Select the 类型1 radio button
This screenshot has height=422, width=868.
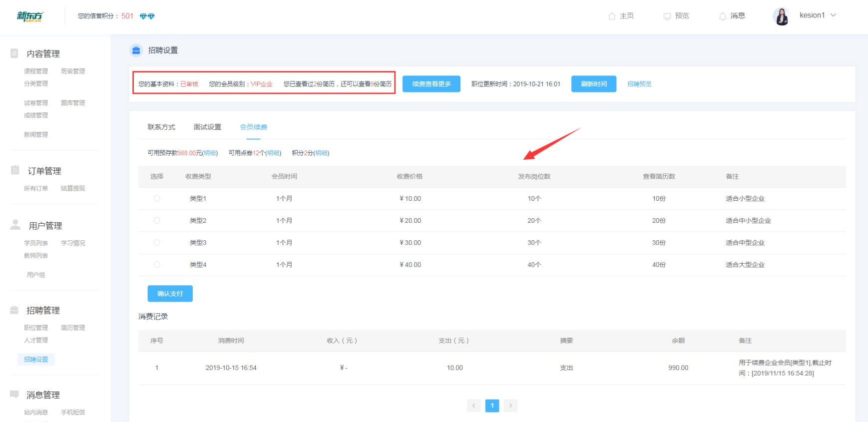tap(157, 198)
